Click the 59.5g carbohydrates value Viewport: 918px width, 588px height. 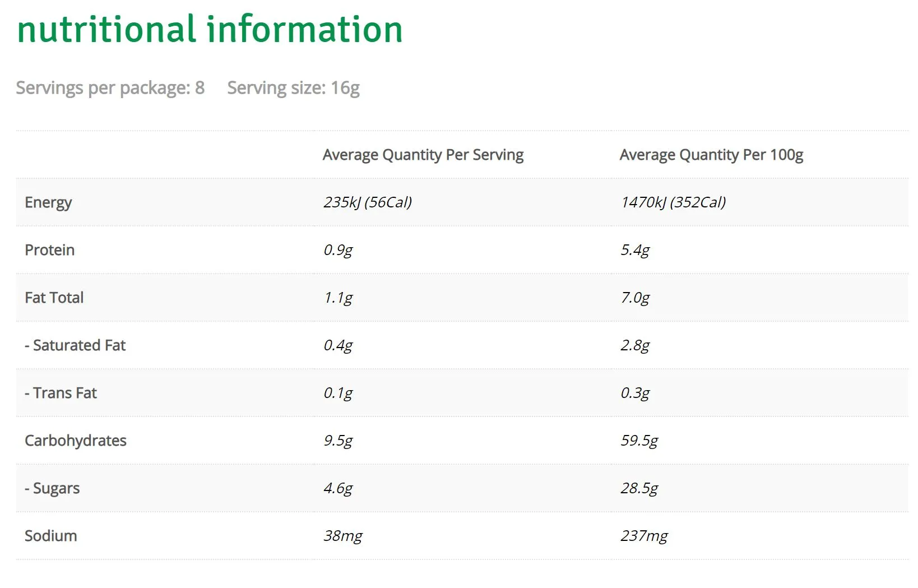click(639, 441)
